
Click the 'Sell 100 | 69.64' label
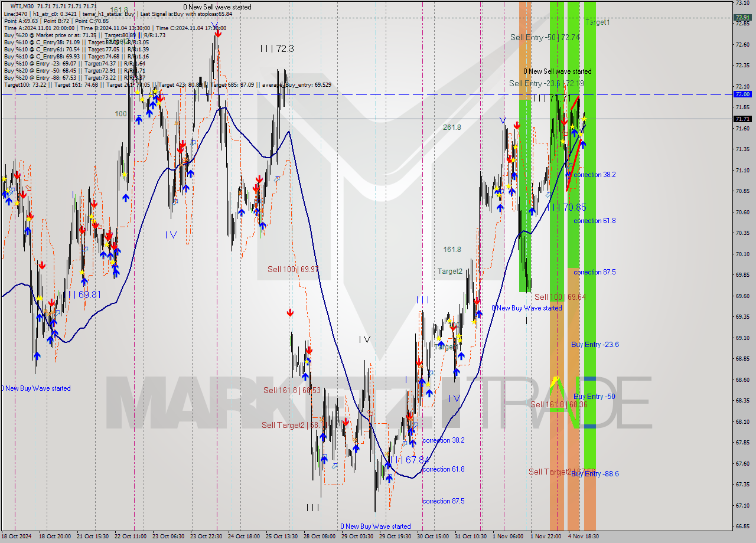pos(560,297)
